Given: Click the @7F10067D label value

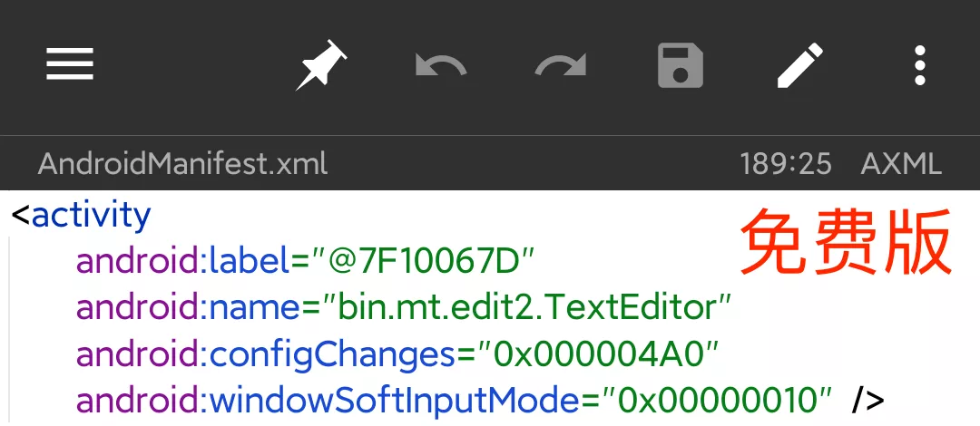Looking at the screenshot, I should point(421,262).
